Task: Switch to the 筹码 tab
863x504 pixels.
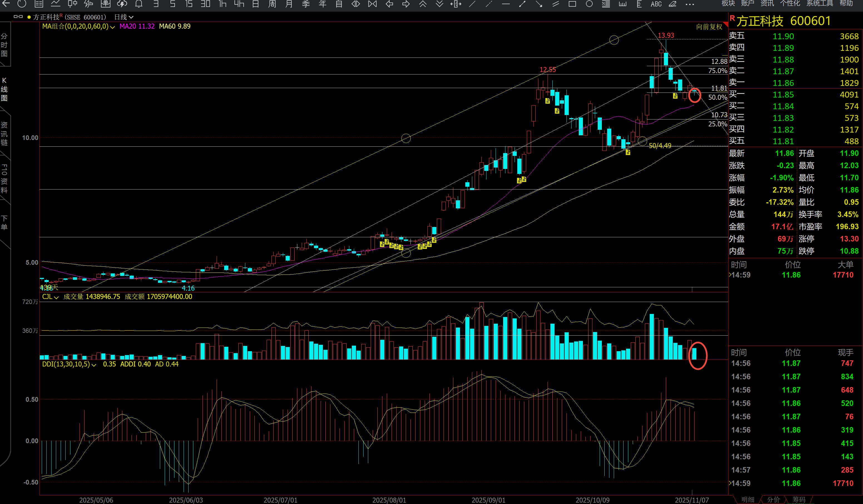Action: tap(799, 499)
